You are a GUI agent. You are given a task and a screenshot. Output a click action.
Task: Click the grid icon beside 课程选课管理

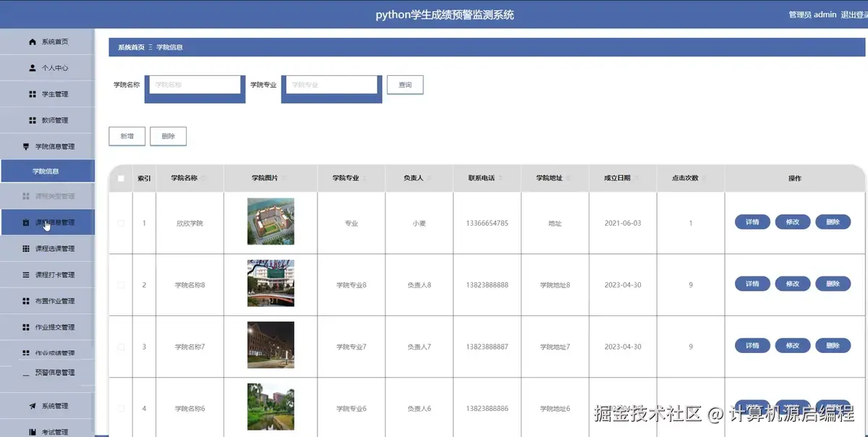point(26,249)
